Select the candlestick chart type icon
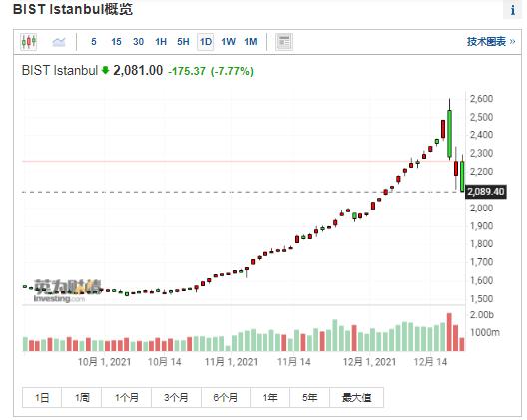The height and width of the screenshot is (420, 527). [x=29, y=42]
